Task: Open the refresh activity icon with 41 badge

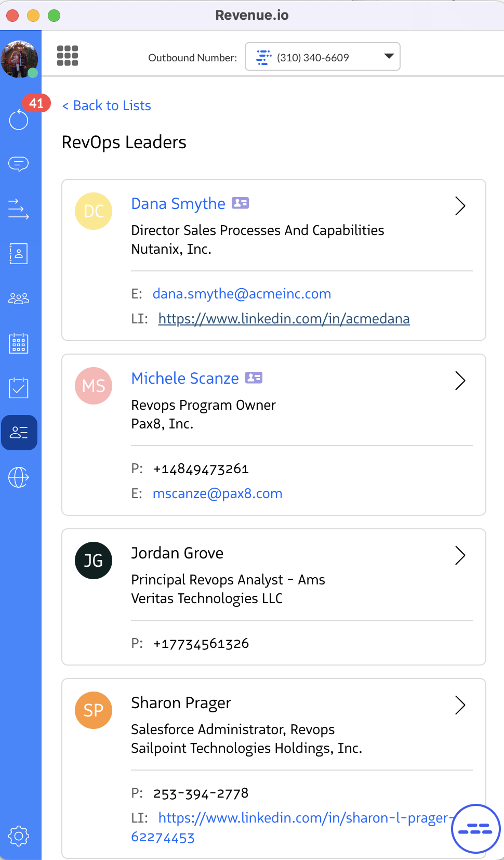Action: click(19, 120)
